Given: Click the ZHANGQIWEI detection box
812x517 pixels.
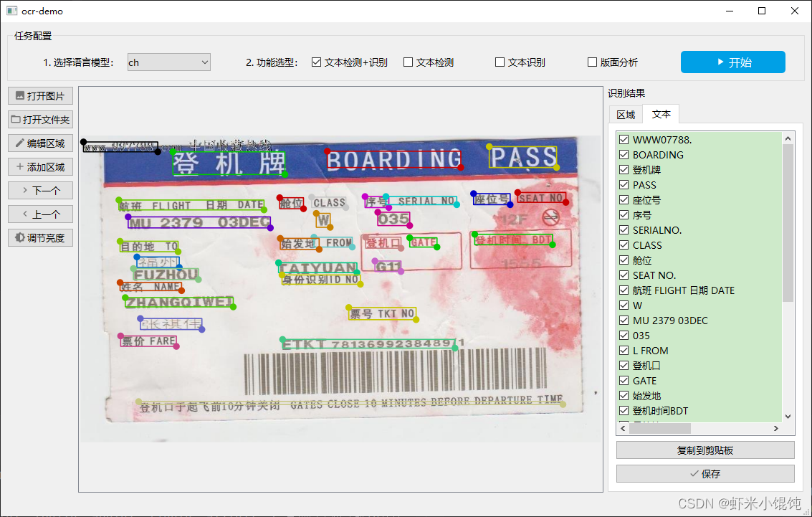Looking at the screenshot, I should pos(179,303).
